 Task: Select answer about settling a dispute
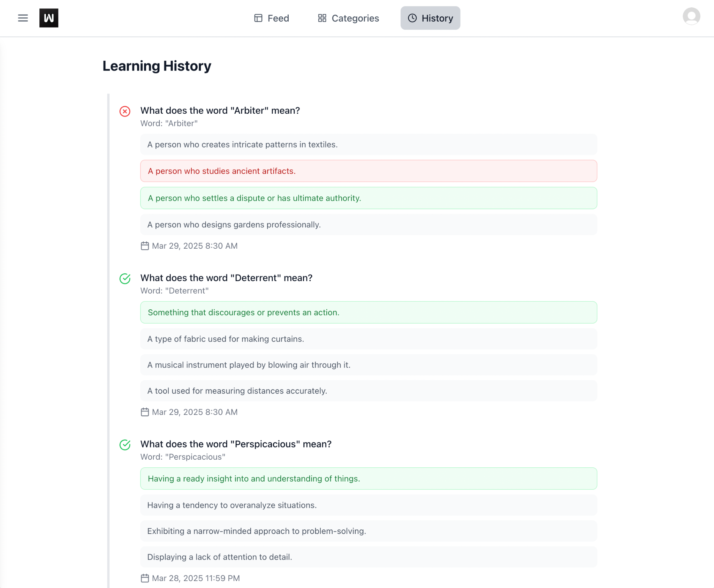pos(369,198)
